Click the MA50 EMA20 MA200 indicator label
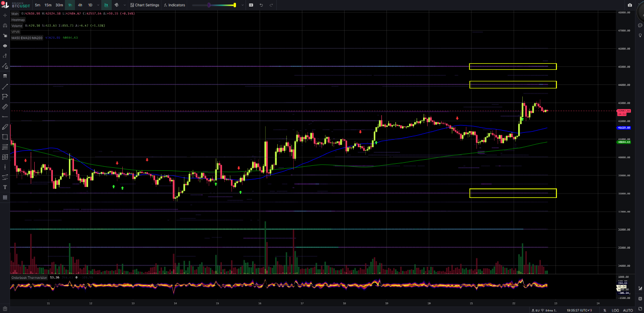Image resolution: width=644 pixels, height=313 pixels. [27, 38]
